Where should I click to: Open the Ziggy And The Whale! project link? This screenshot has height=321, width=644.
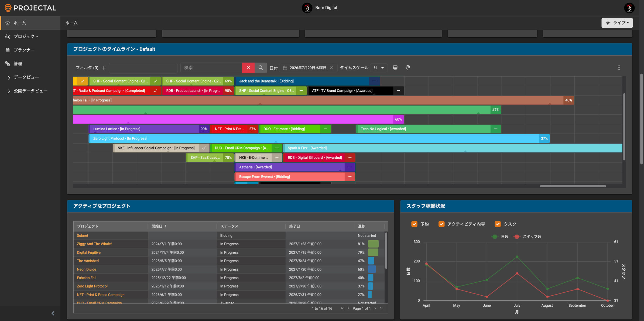click(94, 244)
